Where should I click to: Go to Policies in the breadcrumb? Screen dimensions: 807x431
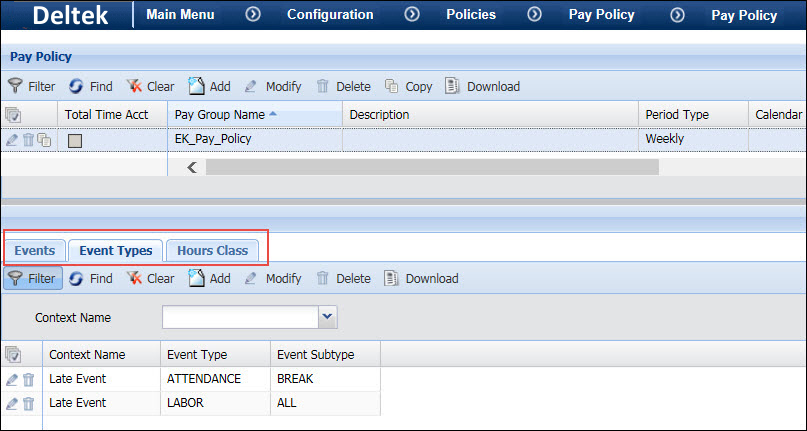click(470, 15)
